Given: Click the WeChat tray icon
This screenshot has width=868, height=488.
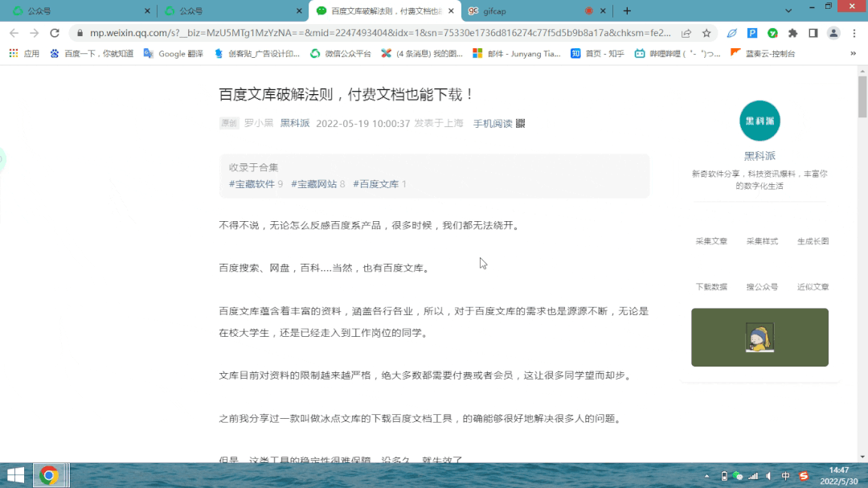Looking at the screenshot, I should tap(737, 476).
